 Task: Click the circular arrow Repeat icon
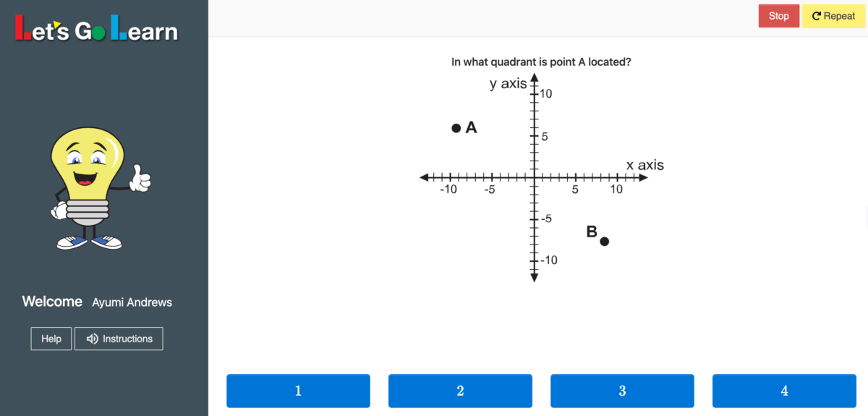tap(816, 16)
